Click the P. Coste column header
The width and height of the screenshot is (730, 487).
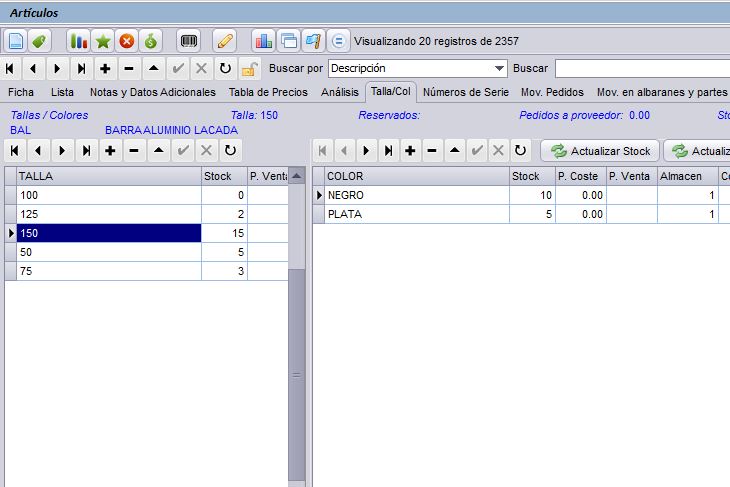[x=581, y=176]
